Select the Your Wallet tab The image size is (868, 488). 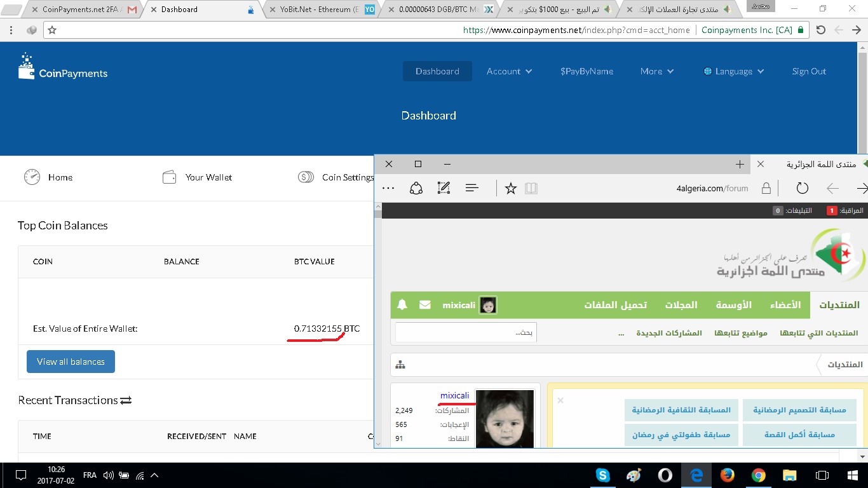198,177
